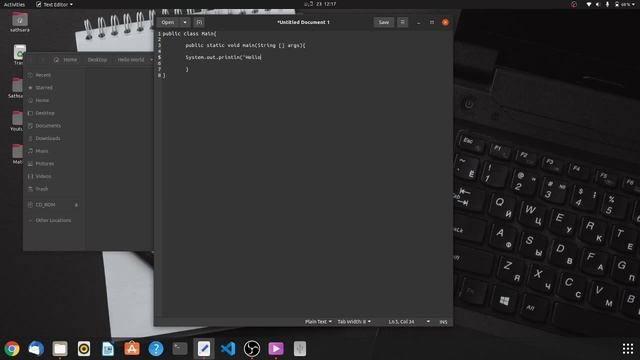Launch LibreOffice Writer from the dock
Image resolution: width=640 pixels, height=360 pixels.
tap(108, 349)
